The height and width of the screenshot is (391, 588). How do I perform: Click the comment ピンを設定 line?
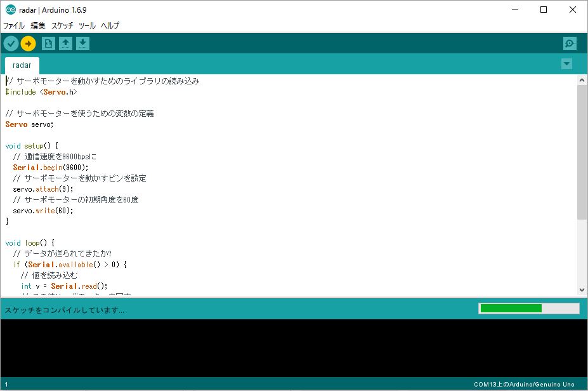79,178
